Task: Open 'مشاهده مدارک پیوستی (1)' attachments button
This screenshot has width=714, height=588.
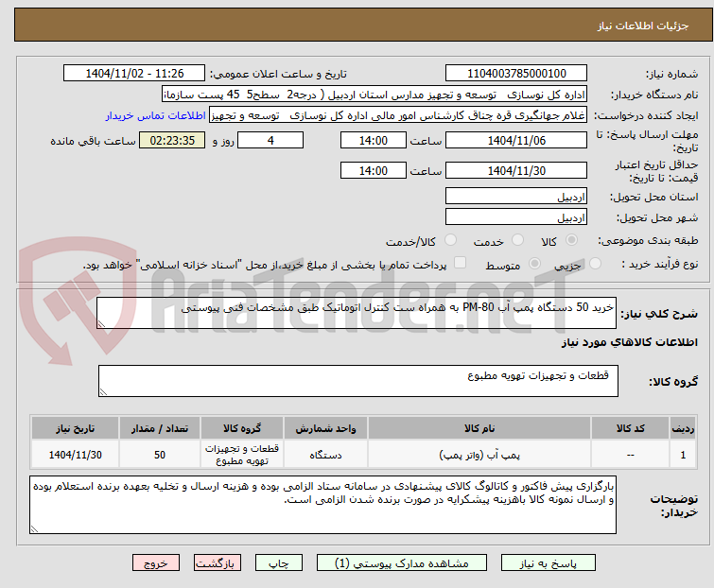Action: tap(402, 563)
